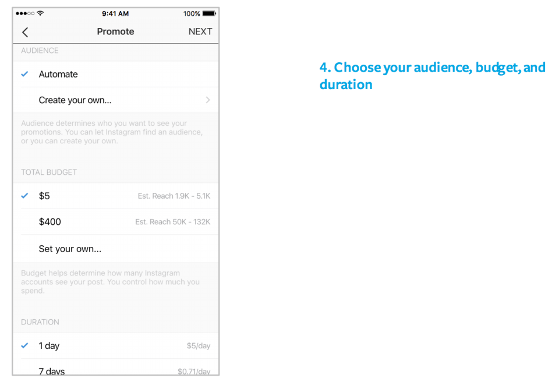Screen dimensions: 559x392
Task: Select the 1 day duration
Action: (x=49, y=345)
